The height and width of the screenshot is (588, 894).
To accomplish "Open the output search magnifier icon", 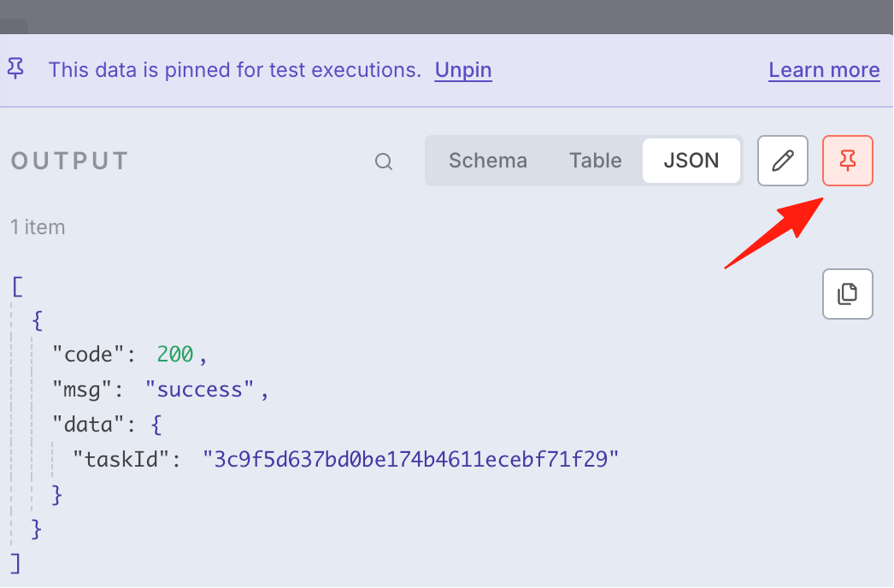I will tap(384, 162).
